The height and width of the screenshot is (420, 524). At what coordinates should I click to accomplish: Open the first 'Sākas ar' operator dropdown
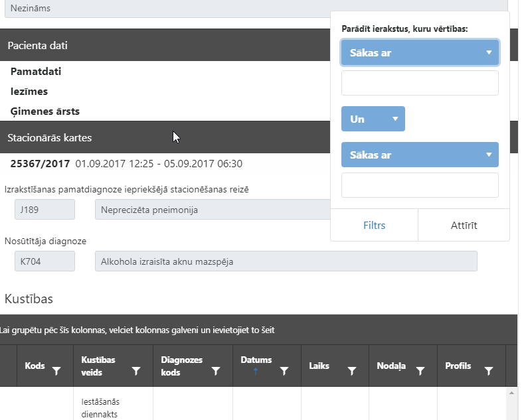coord(420,52)
